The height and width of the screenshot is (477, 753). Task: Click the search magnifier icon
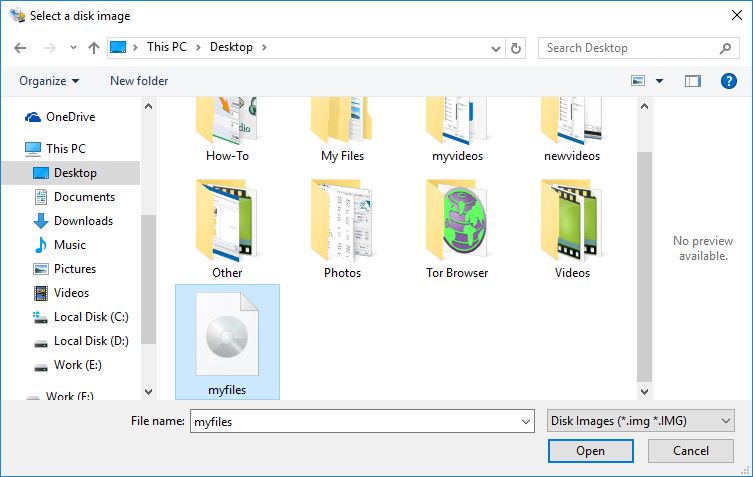[x=726, y=48]
